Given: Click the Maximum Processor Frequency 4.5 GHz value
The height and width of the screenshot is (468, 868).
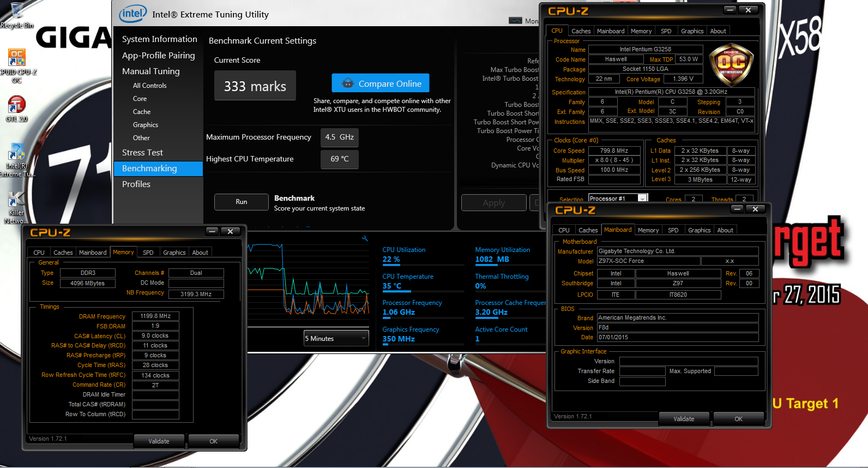Looking at the screenshot, I should pos(340,137).
